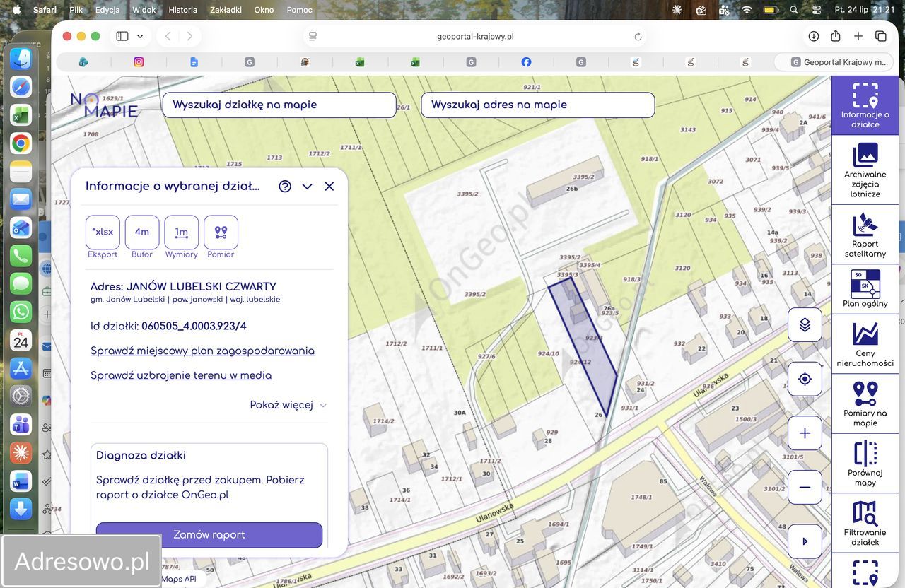Open the Raport satelitarny panel
Viewport: 905px width, 588px height.
865,235
